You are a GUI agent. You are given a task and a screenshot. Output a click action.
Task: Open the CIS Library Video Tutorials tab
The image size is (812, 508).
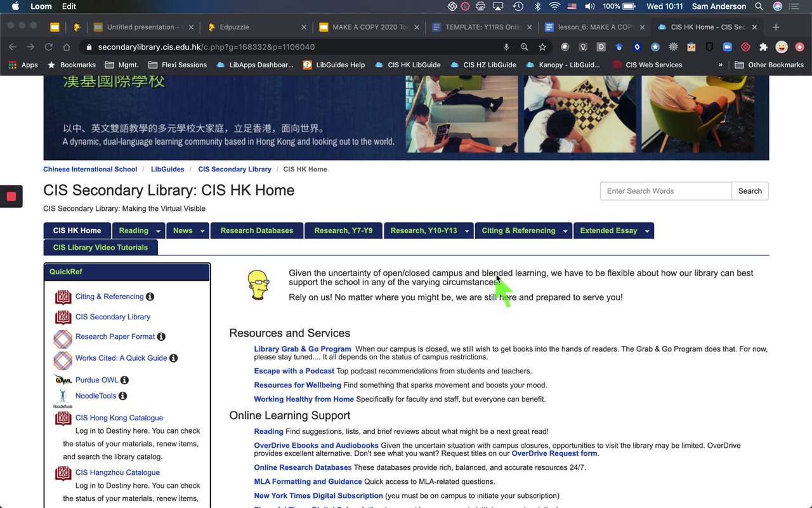(x=100, y=248)
